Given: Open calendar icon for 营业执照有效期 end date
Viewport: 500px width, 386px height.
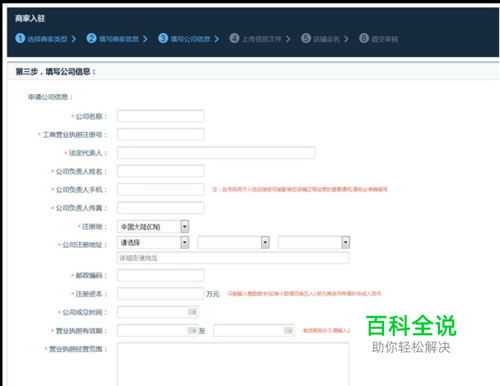Looking at the screenshot, I should coord(289,331).
